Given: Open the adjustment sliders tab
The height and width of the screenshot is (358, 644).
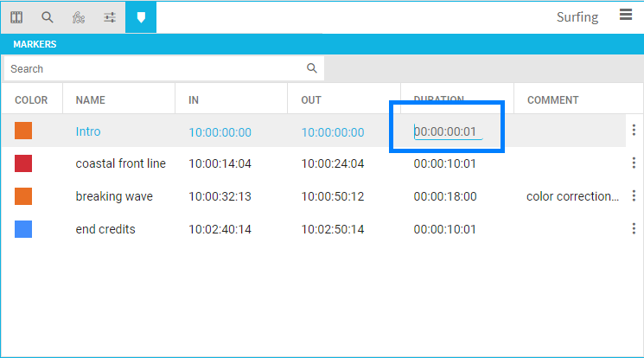Looking at the screenshot, I should click(x=110, y=17).
